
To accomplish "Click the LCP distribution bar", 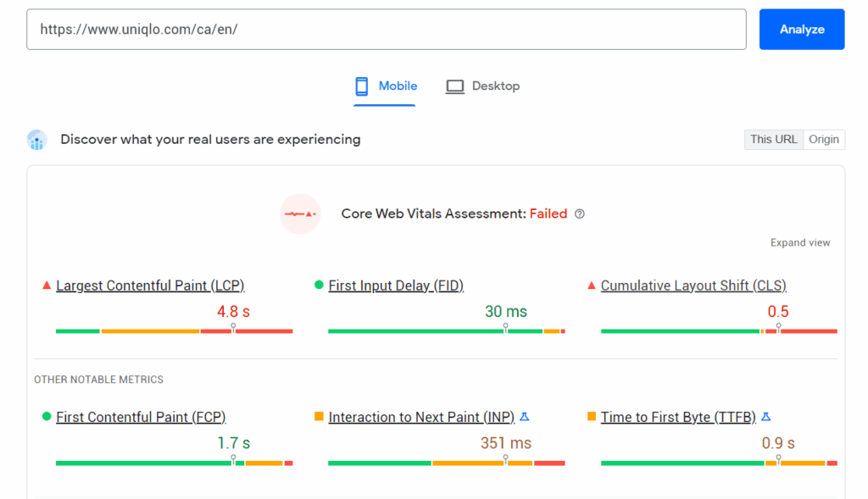I will click(x=175, y=330).
